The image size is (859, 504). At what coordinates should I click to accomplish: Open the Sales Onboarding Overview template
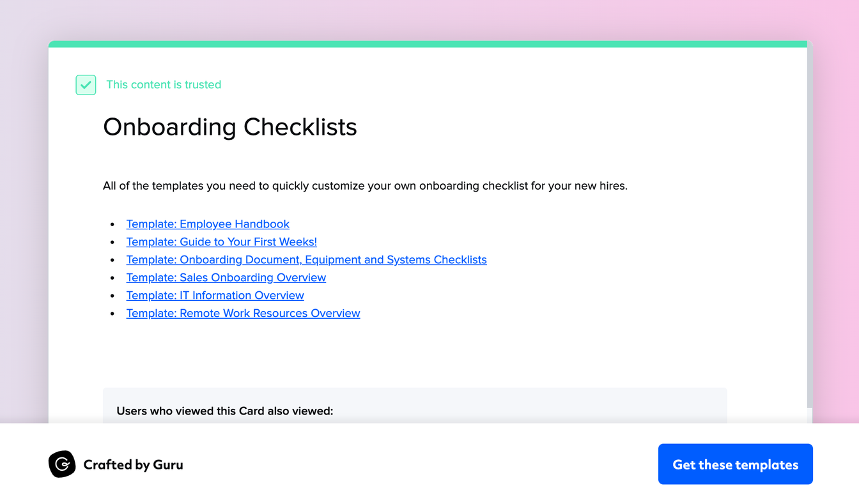click(x=226, y=277)
